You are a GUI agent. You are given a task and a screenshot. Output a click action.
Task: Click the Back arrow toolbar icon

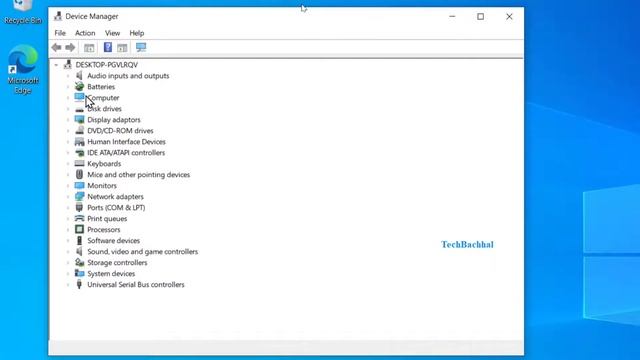pos(56,47)
